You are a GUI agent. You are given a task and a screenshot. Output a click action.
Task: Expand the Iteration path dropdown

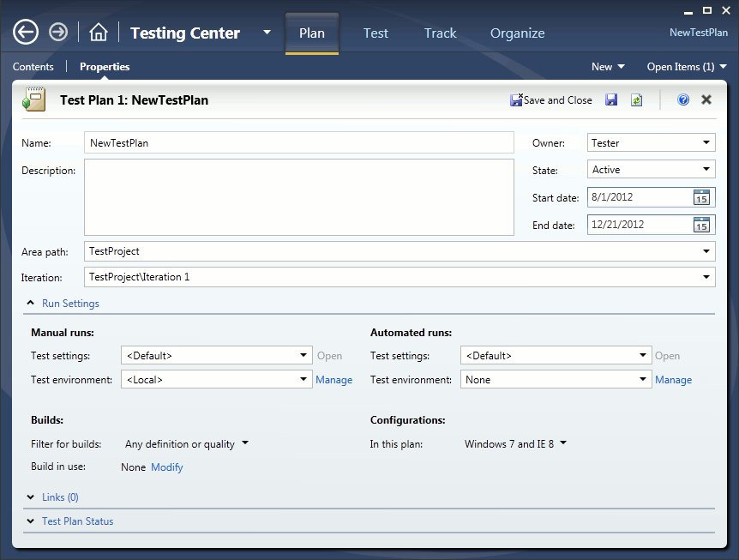tap(706, 277)
